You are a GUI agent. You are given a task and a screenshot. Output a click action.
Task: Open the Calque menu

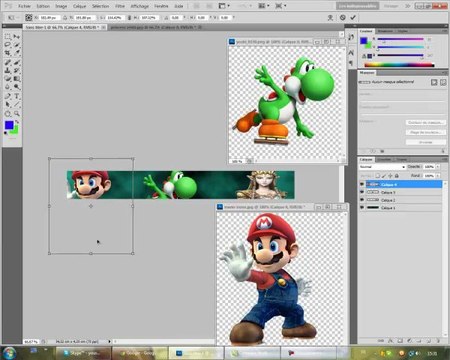pyautogui.click(x=79, y=6)
